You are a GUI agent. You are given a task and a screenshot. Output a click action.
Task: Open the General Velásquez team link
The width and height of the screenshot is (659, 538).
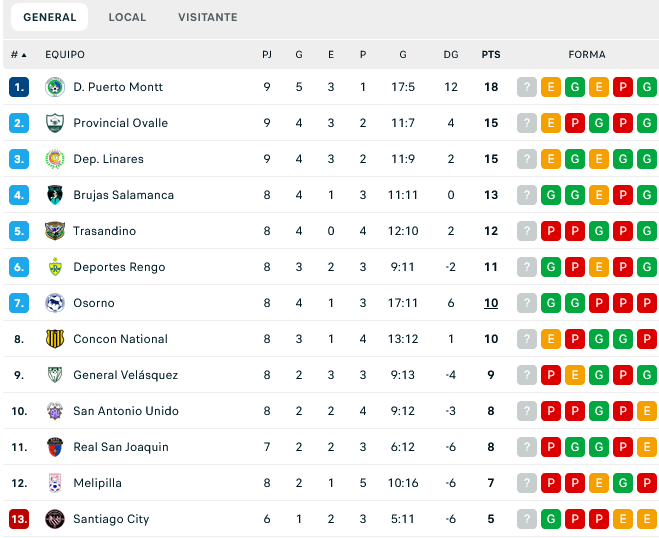pyautogui.click(x=125, y=375)
